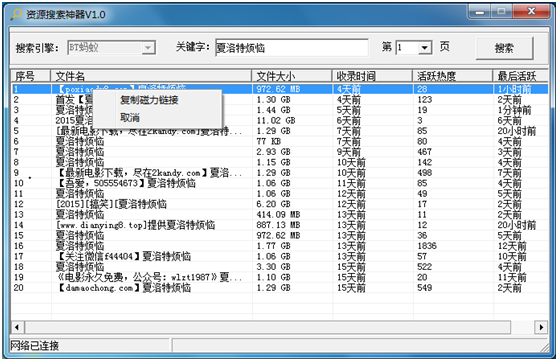
Task: Click last active value 12天前
Action: click(x=512, y=246)
